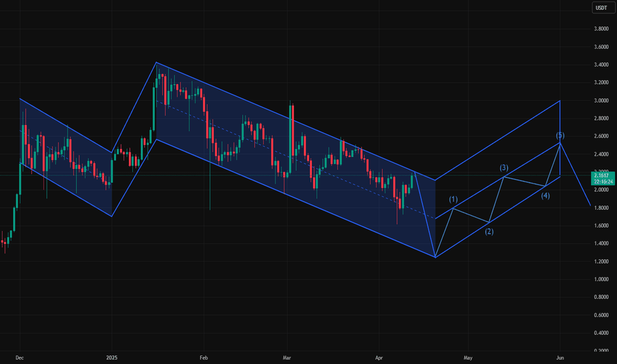
Task: Click the 0.6000 price axis label
Action: pyautogui.click(x=601, y=315)
